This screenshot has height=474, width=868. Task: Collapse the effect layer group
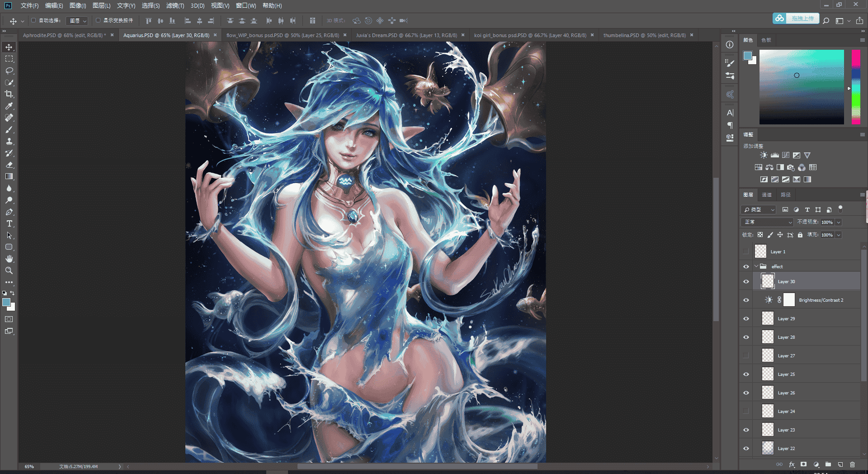tap(756, 266)
